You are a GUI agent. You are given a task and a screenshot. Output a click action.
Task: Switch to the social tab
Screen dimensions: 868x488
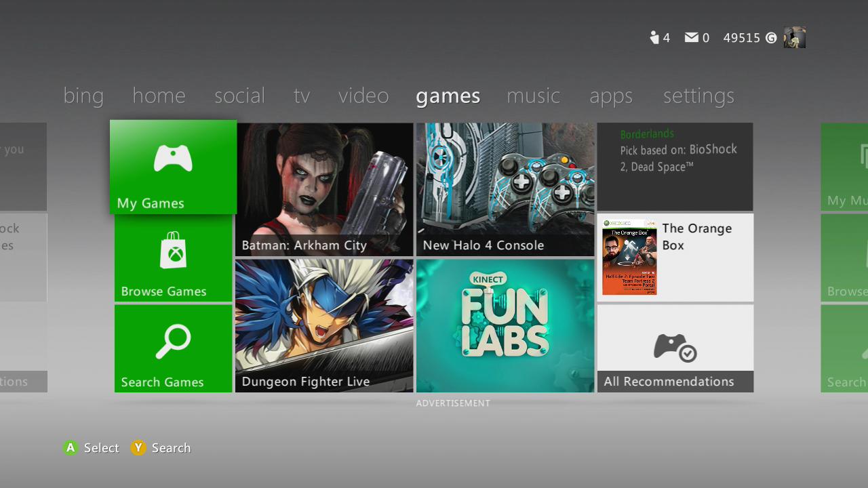239,96
